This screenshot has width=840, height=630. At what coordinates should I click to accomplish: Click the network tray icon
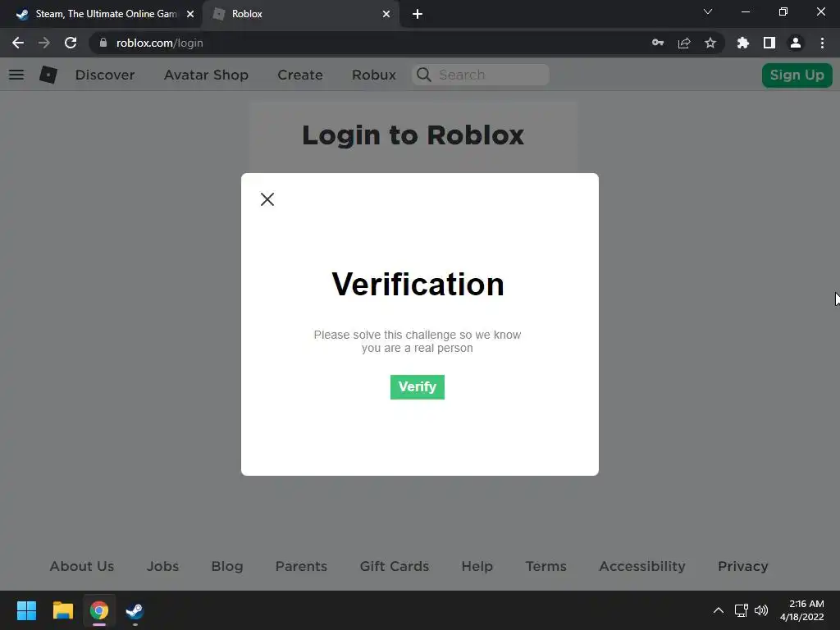click(x=741, y=610)
